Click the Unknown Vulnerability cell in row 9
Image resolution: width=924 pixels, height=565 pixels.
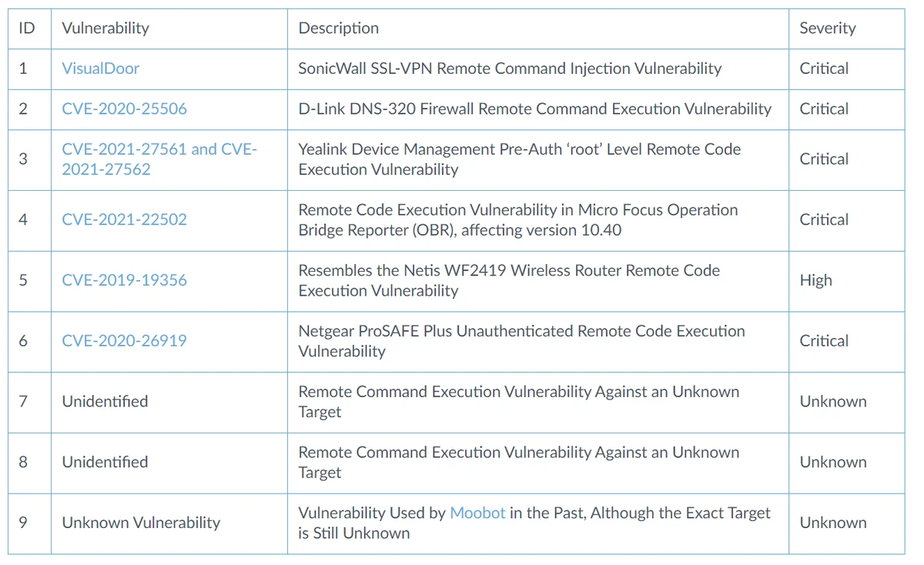coord(141,523)
